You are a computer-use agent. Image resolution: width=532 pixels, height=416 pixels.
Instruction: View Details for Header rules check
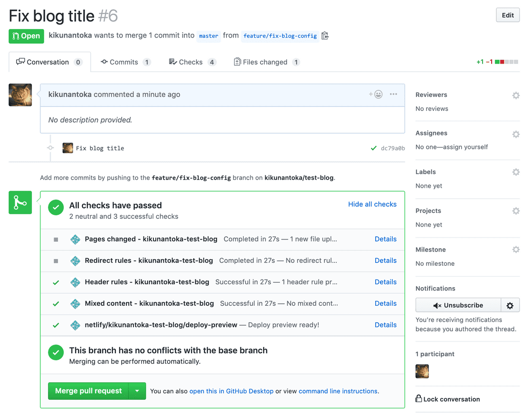[385, 282]
